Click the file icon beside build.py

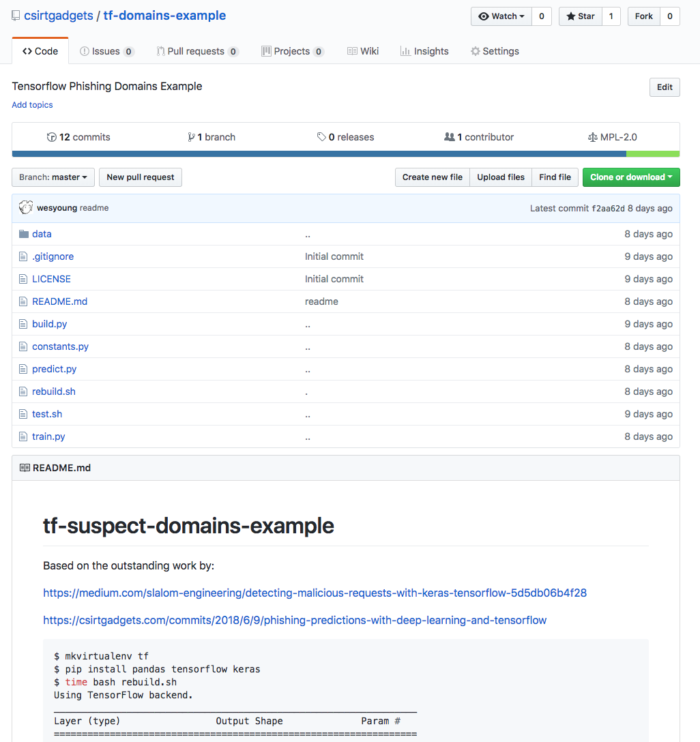pos(23,324)
